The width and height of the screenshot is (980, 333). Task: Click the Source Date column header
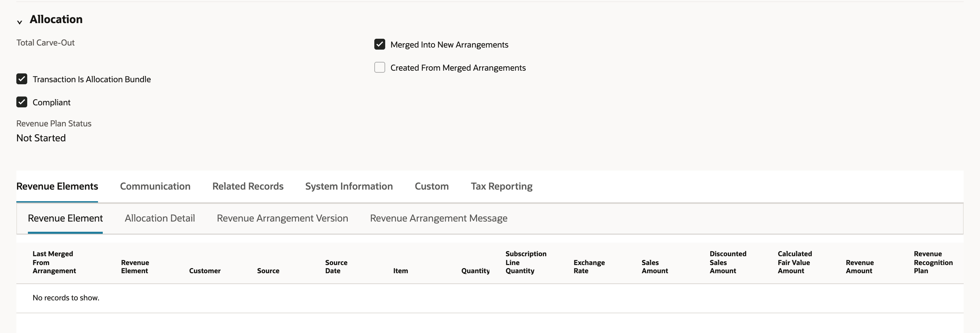pyautogui.click(x=336, y=266)
